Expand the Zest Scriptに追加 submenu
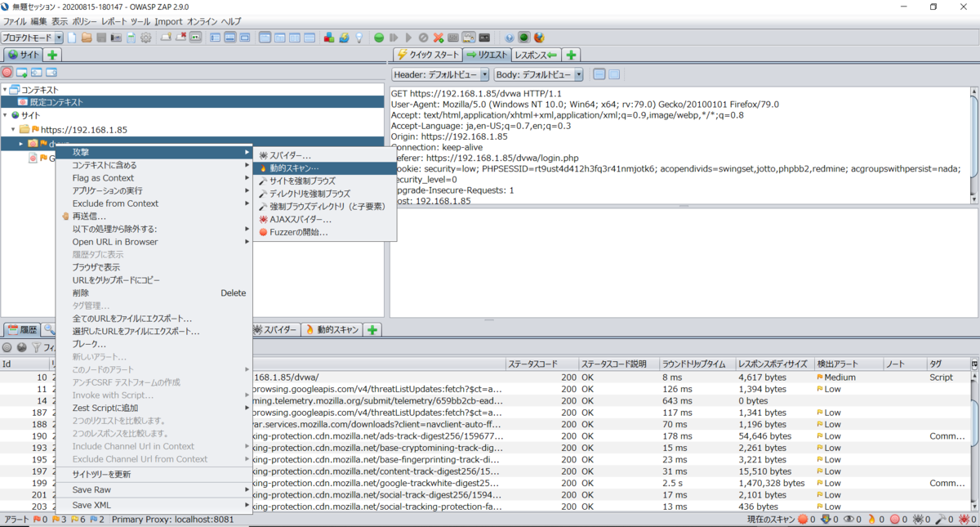 coord(154,408)
